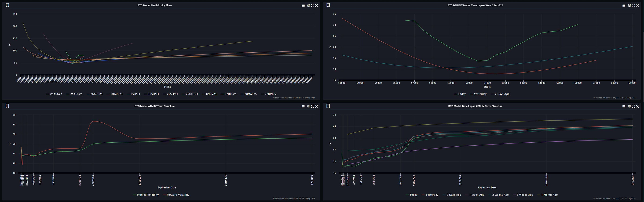Toggle Yesterday series in Time Lapse Skew legend
This screenshot has height=202, width=644.
point(478,94)
